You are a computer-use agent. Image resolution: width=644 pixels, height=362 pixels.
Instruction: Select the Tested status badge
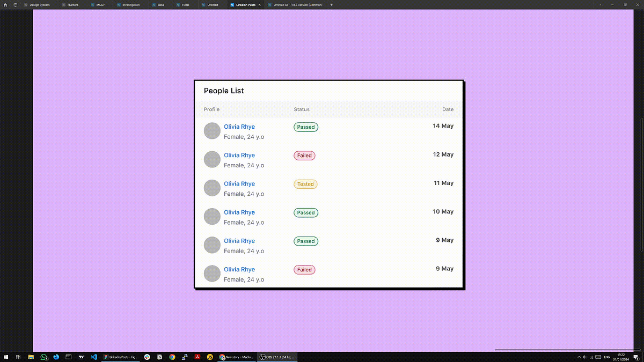305,183
